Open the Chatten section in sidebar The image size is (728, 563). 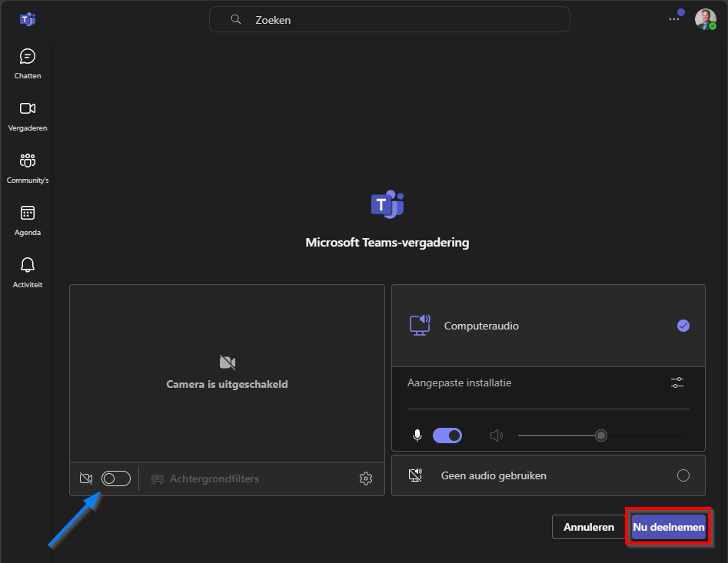[x=28, y=64]
